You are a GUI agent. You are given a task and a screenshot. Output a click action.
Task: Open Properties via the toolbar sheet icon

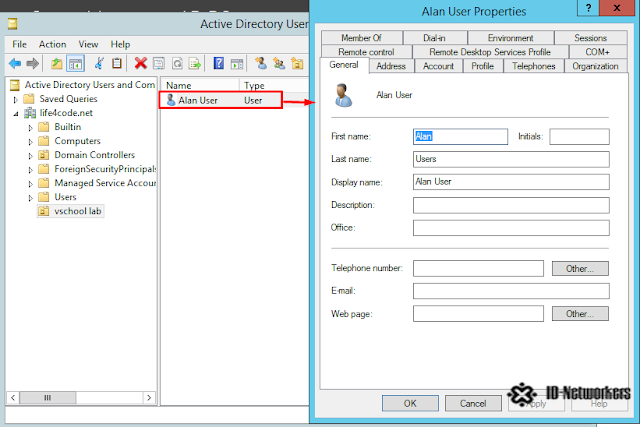[x=158, y=63]
